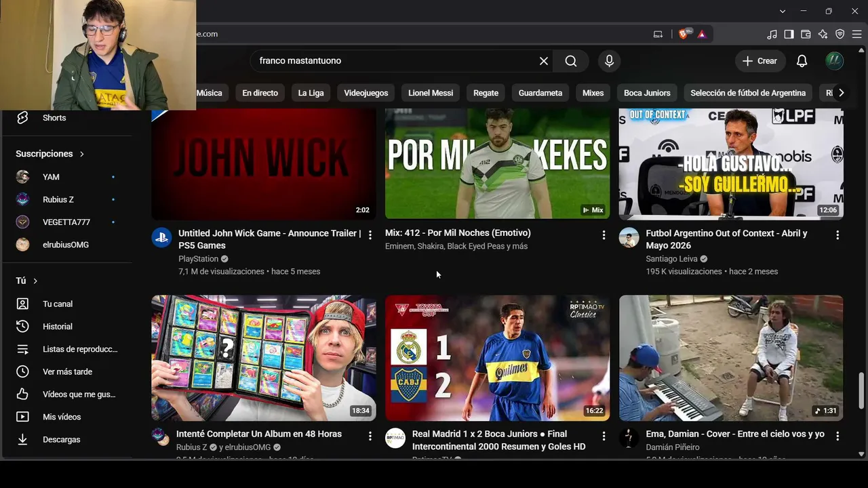The image size is (868, 488).
Task: Open the Futbol Argentino Out of Context title
Action: click(727, 239)
